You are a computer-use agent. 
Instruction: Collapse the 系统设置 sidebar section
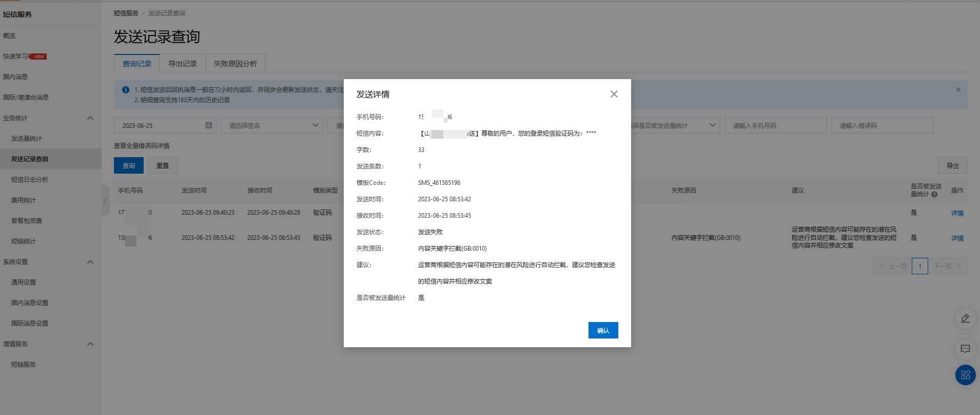click(x=90, y=262)
